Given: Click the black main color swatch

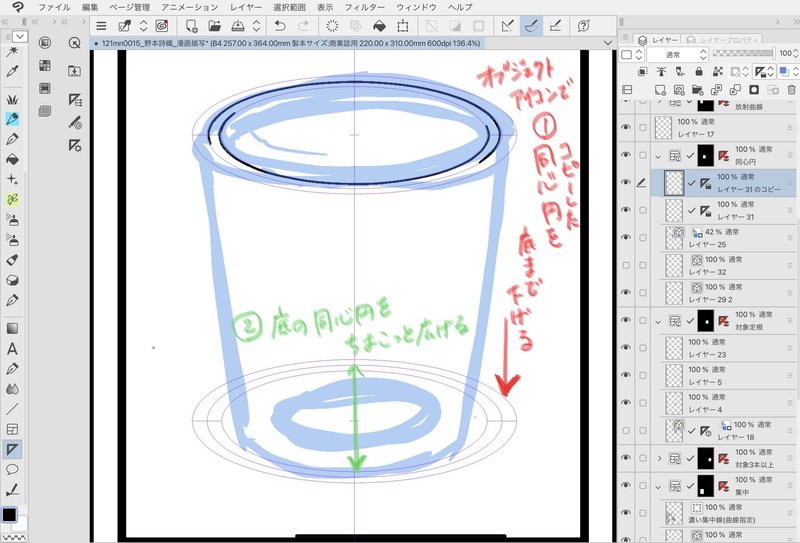Looking at the screenshot, I should 10,514.
